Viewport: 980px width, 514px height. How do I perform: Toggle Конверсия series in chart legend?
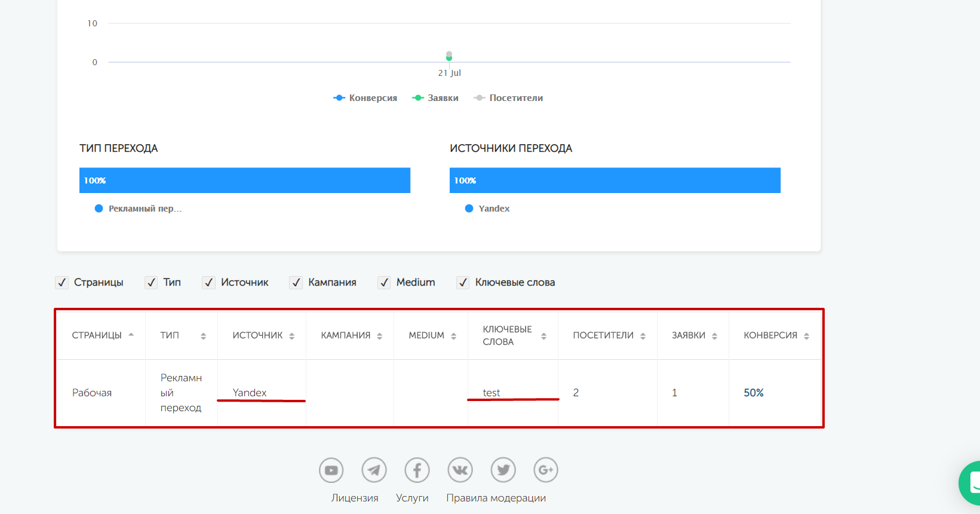pos(365,98)
